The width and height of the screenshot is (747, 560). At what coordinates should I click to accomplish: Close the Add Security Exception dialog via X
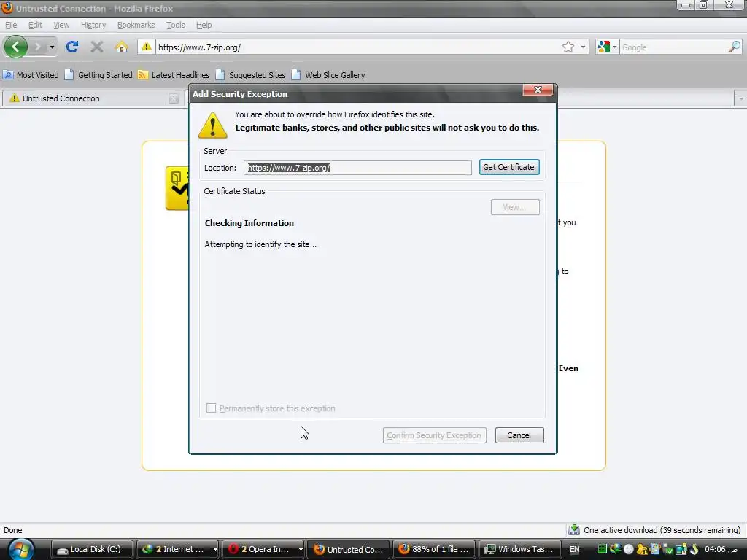tap(538, 90)
